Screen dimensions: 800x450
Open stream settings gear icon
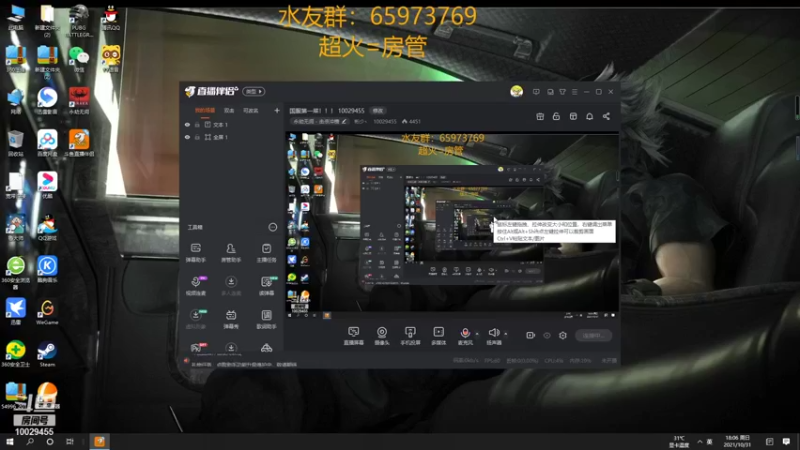click(563, 335)
